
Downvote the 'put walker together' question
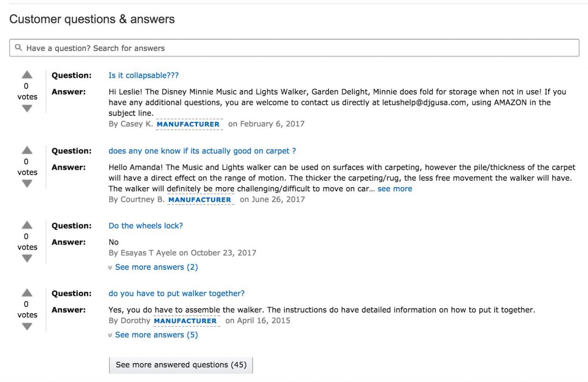click(27, 326)
